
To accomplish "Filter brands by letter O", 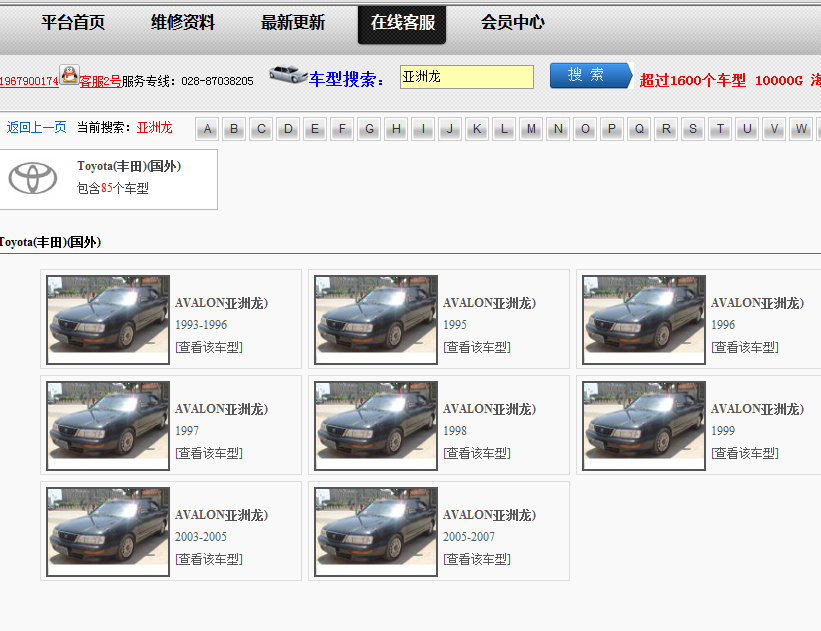I will (585, 129).
